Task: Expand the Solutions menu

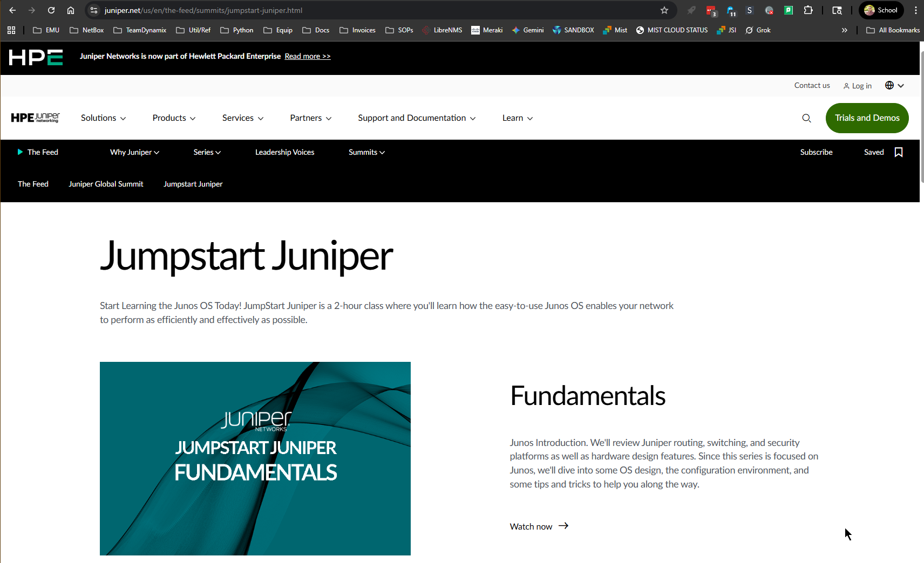Action: click(x=103, y=118)
